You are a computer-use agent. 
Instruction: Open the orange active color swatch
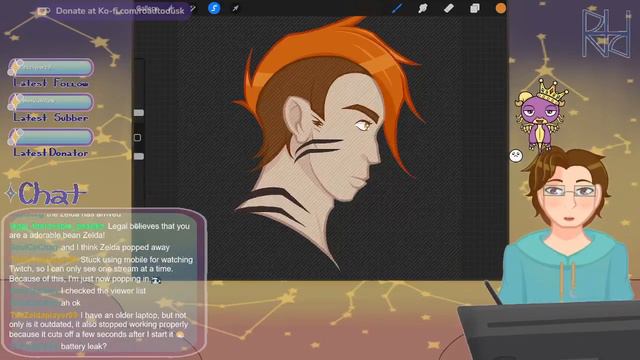click(500, 8)
